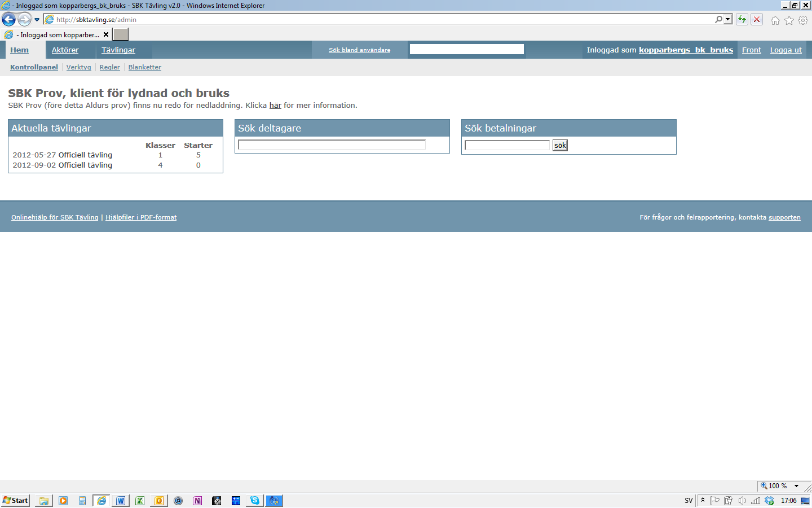812x508 pixels.
Task: Show hidden system tray icons
Action: [x=703, y=500]
